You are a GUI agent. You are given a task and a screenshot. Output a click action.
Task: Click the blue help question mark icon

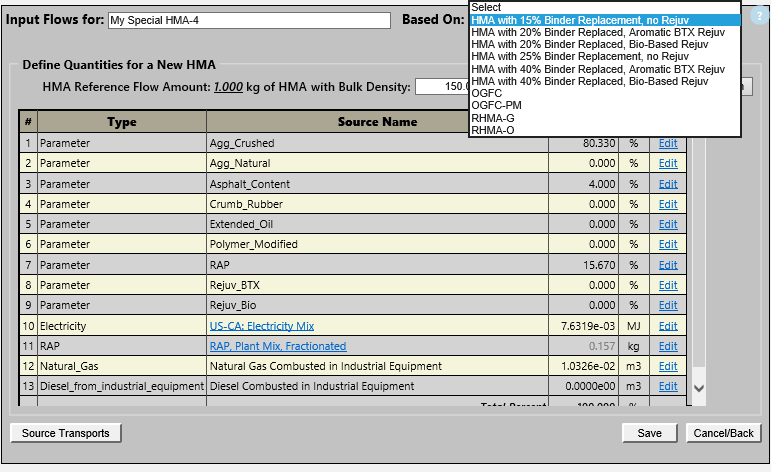pyautogui.click(x=758, y=18)
